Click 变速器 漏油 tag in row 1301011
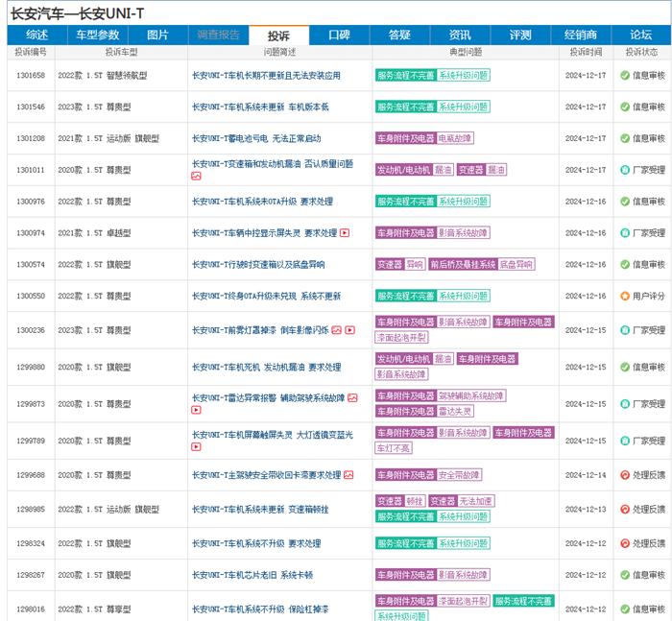The image size is (672, 621). (482, 170)
